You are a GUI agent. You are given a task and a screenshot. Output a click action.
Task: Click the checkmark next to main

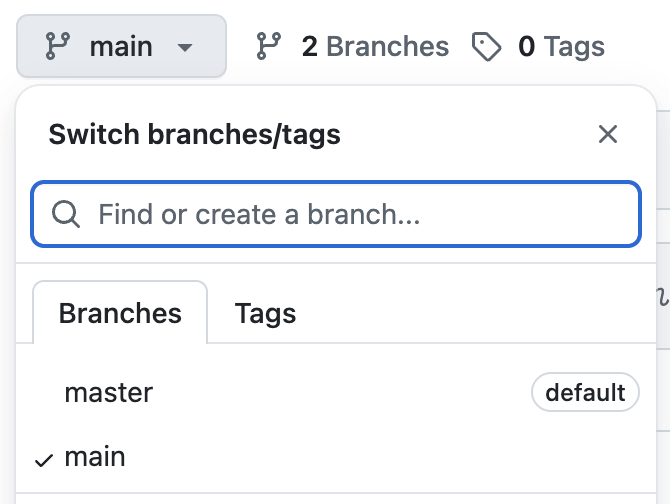point(43,459)
